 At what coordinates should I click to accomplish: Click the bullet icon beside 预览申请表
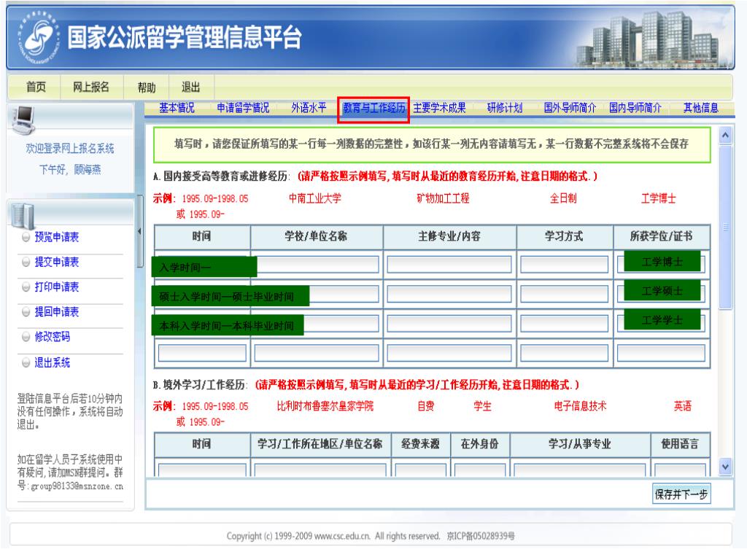tap(26, 237)
